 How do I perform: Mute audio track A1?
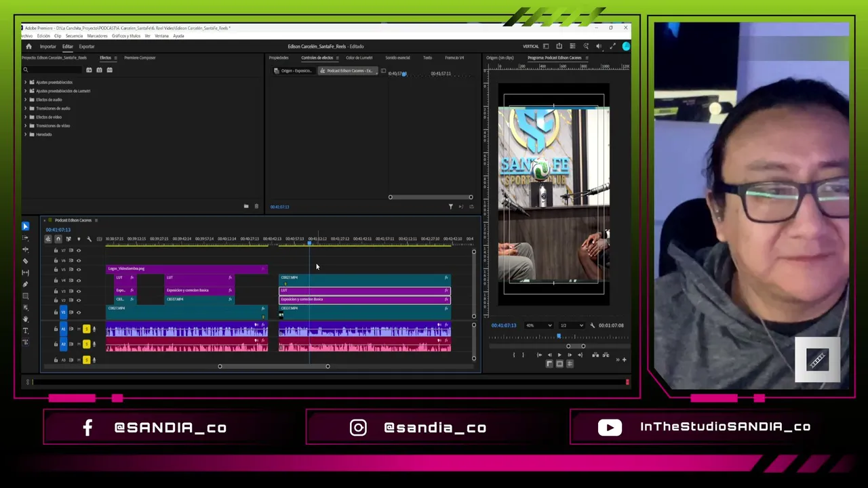(x=79, y=329)
